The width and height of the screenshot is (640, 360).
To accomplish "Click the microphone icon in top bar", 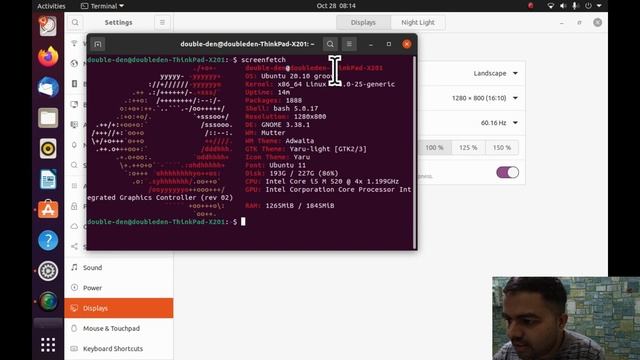I will [575, 6].
